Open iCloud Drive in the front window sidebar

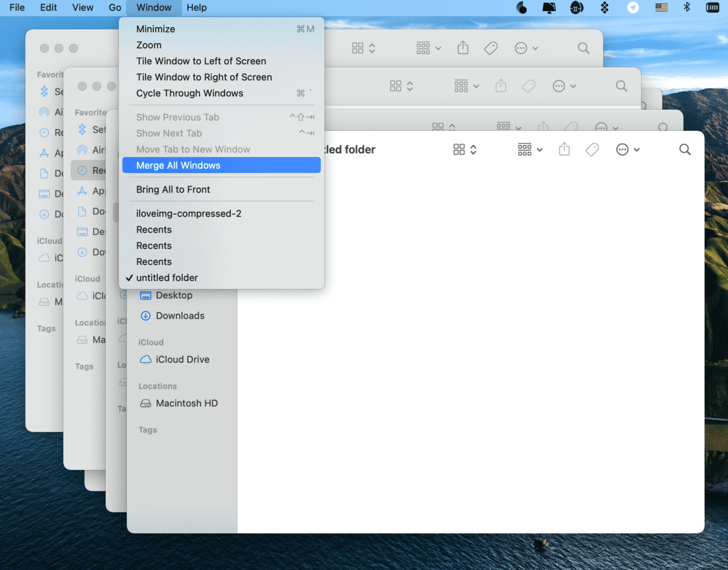[x=182, y=359]
